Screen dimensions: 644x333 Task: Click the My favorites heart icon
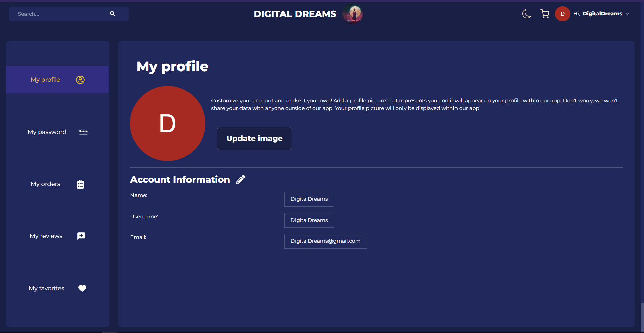pyautogui.click(x=82, y=288)
